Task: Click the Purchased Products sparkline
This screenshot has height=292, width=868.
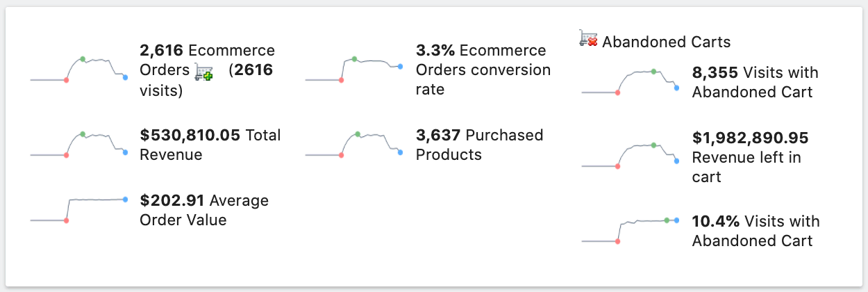Action: [354, 145]
